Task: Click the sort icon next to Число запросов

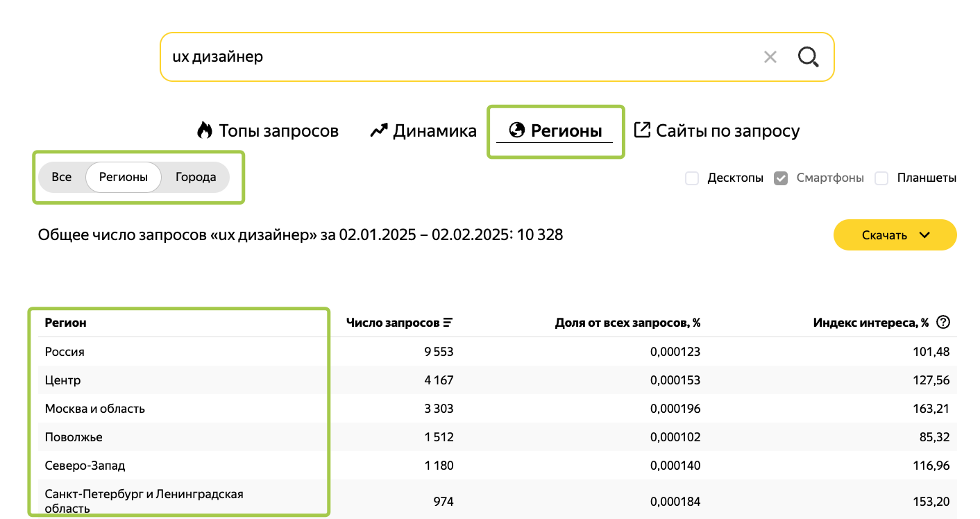Action: [448, 321]
